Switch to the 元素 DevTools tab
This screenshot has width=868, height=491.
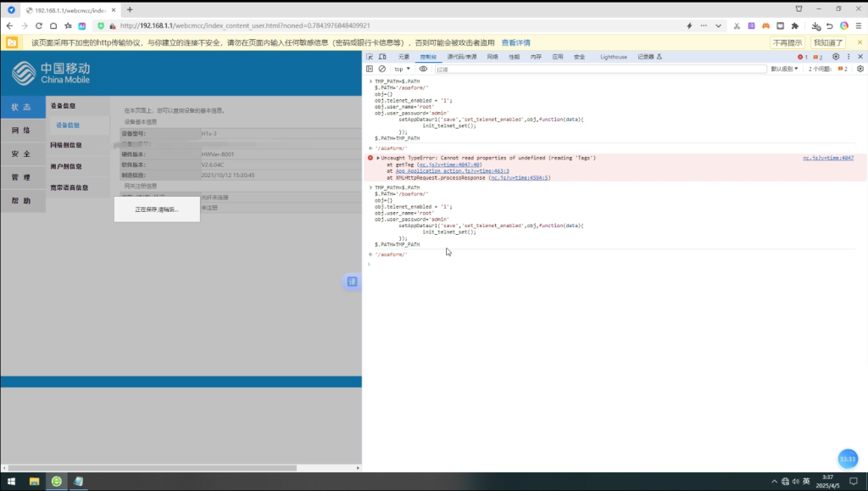404,57
